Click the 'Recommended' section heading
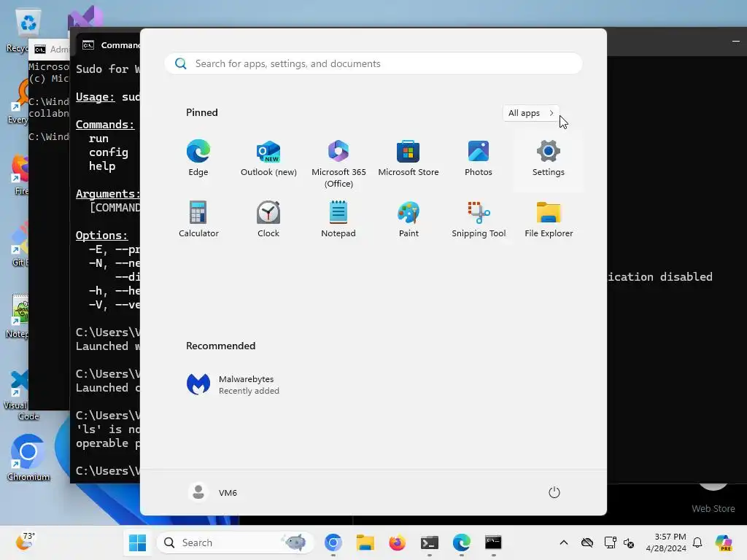 click(x=220, y=346)
